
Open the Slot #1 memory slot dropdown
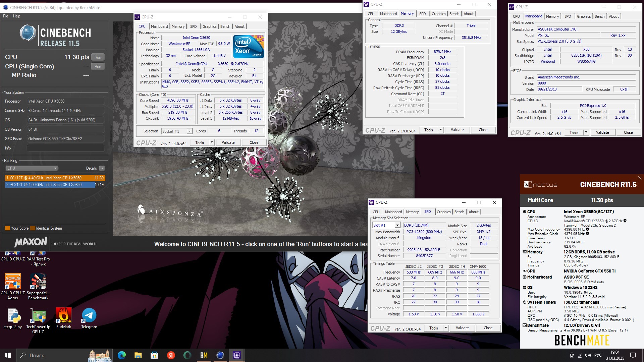tap(386, 225)
